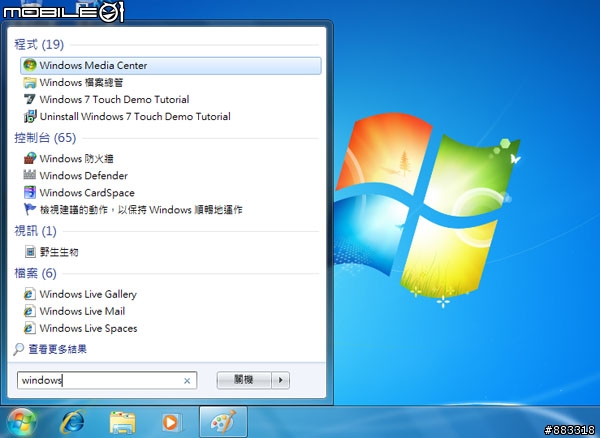This screenshot has width=600, height=438.
Task: Click the Windows 7 Touch Demo Tutorial icon
Action: [30, 99]
